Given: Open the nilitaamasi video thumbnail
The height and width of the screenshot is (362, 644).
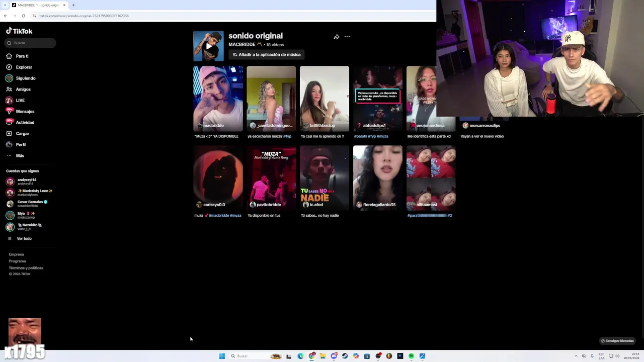Looking at the screenshot, I should click(x=431, y=178).
